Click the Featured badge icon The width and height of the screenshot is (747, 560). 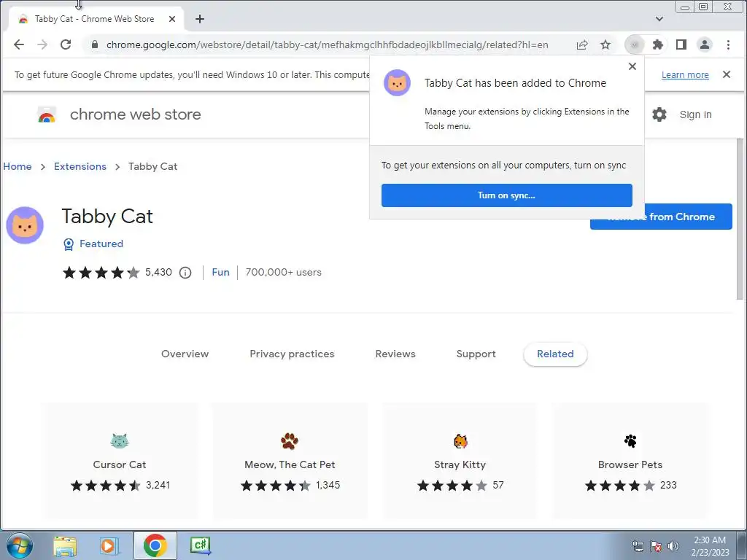point(69,244)
